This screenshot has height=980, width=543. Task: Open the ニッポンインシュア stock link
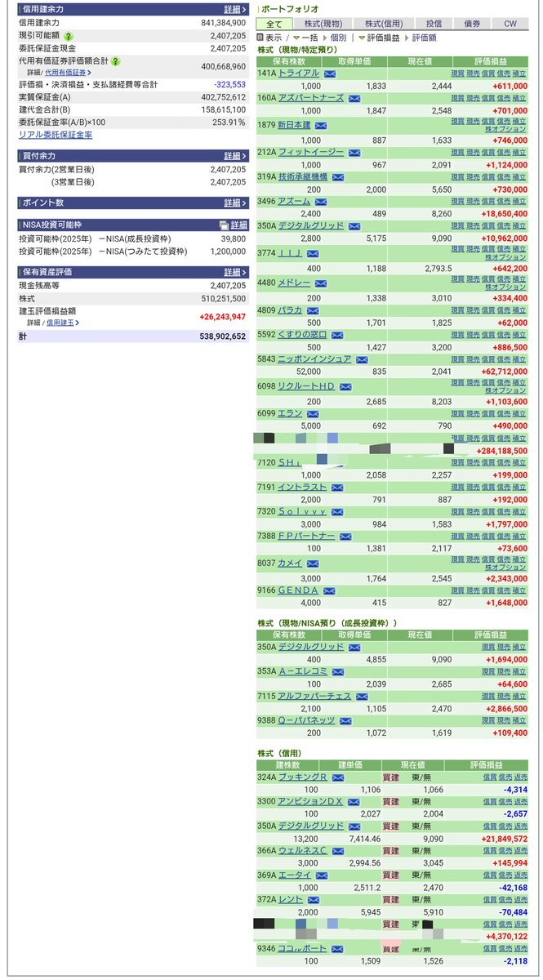click(314, 359)
